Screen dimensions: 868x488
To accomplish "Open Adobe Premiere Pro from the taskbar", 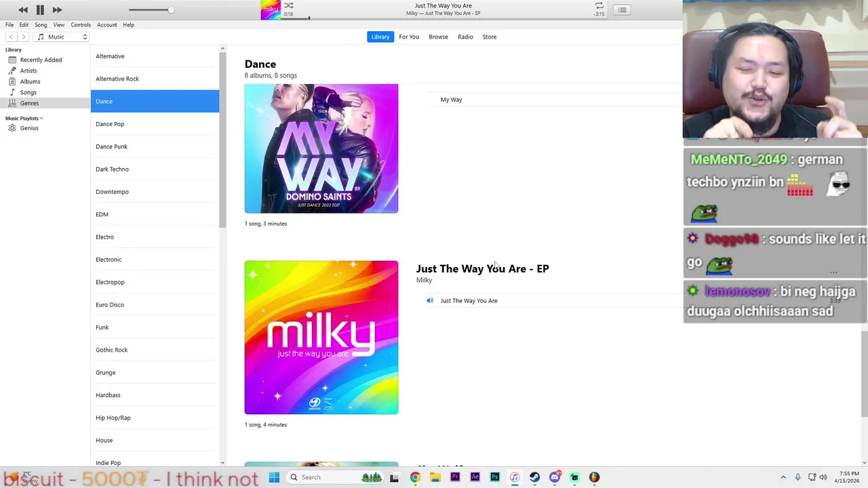I will (x=455, y=477).
